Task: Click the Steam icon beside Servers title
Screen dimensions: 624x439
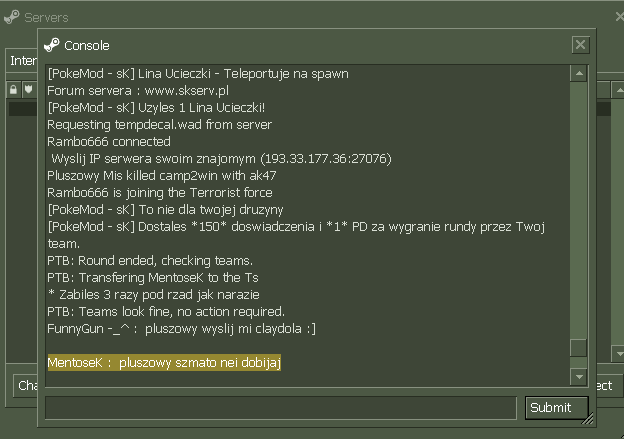Action: tap(12, 17)
